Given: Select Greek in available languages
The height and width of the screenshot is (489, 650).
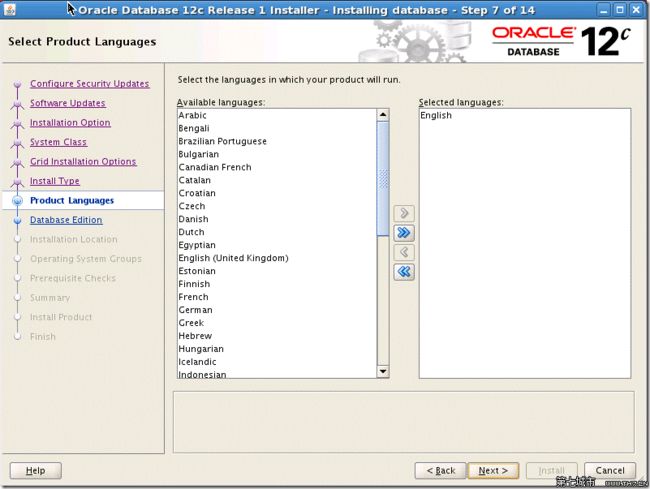Looking at the screenshot, I should 276,323.
